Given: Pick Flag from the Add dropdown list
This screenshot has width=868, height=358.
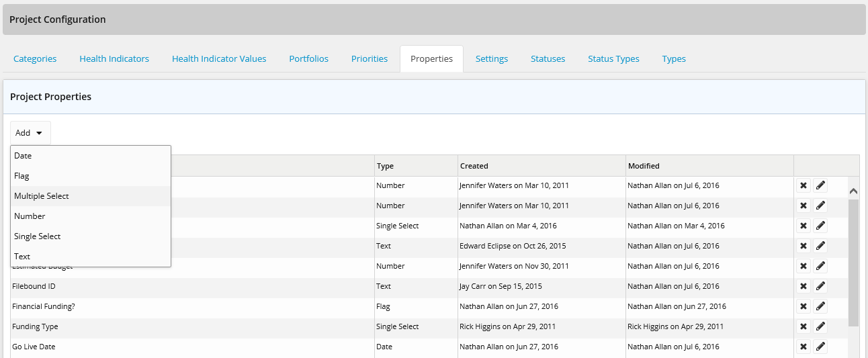Looking at the screenshot, I should (x=21, y=176).
